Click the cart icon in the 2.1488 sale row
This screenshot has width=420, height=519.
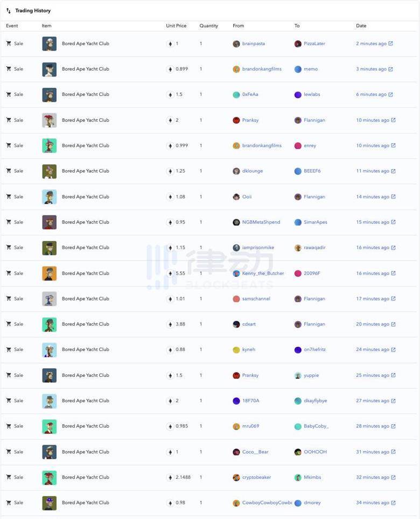(x=9, y=477)
